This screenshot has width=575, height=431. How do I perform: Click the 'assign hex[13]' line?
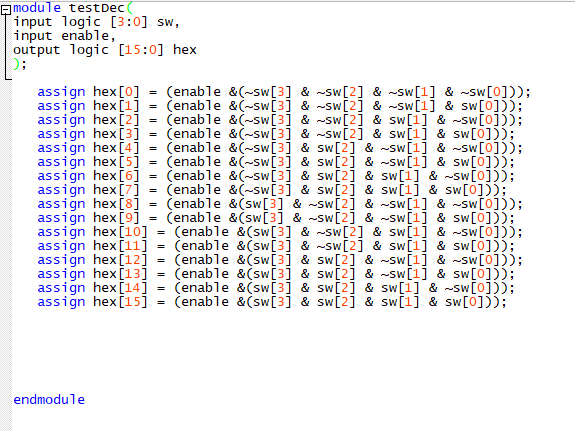coord(276,274)
